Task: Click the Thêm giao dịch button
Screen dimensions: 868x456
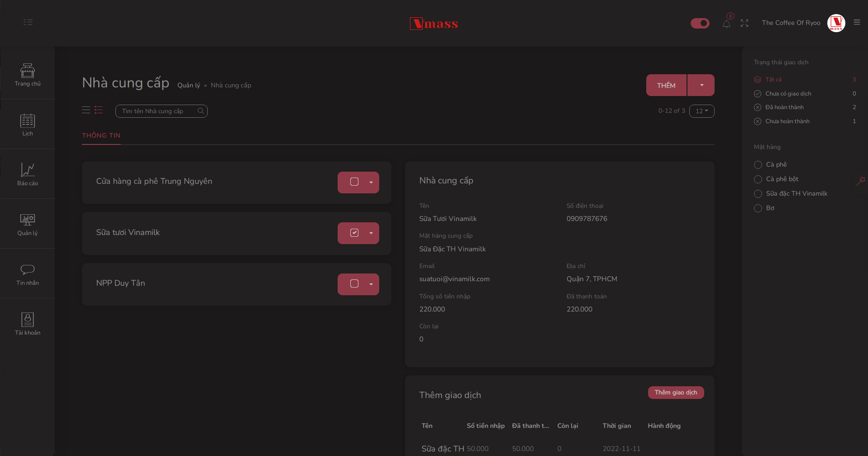Action: pos(676,393)
